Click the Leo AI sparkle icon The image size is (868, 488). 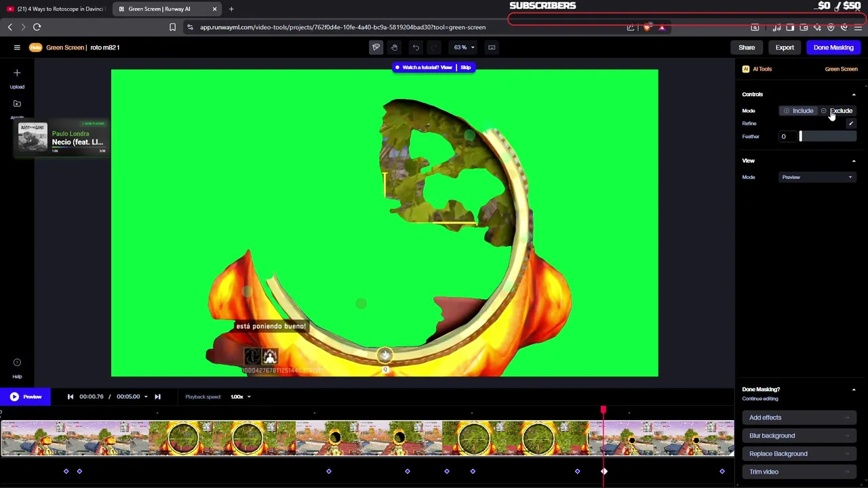817,27
